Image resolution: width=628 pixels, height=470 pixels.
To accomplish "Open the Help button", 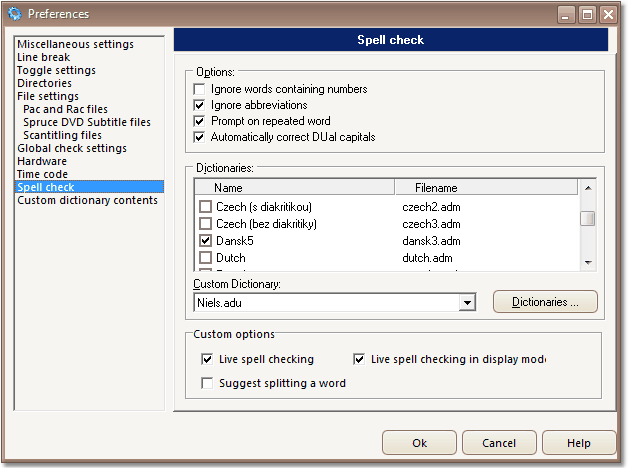I will (x=579, y=443).
